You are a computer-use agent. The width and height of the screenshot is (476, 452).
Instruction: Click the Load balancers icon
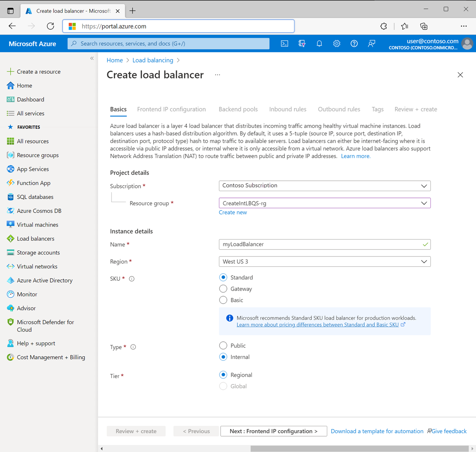tap(10, 239)
